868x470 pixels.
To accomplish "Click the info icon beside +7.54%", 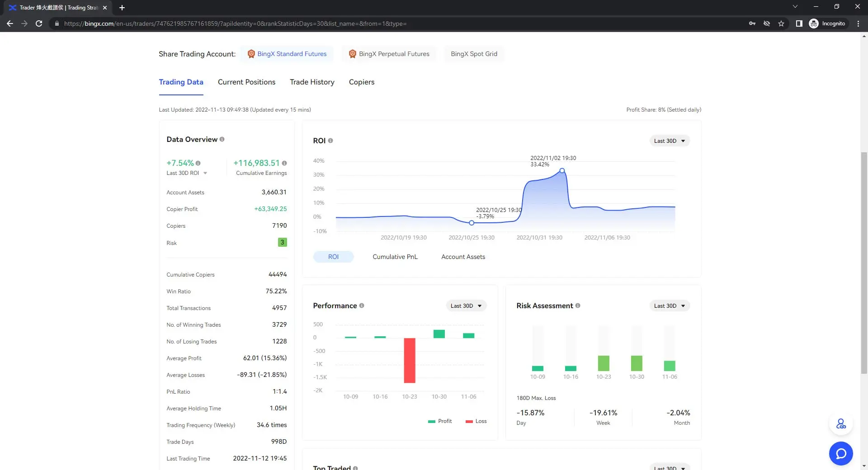I will pos(198,163).
